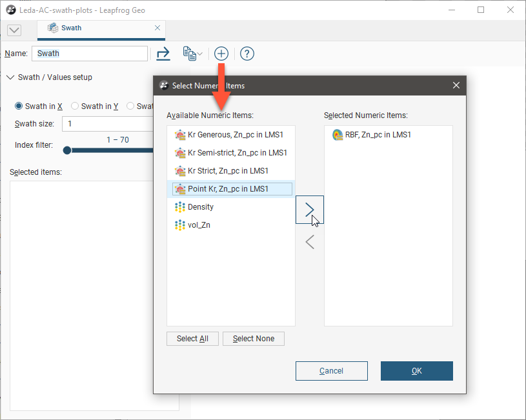This screenshot has width=526, height=420.
Task: Remove item with the left arrow button
Action: (310, 242)
